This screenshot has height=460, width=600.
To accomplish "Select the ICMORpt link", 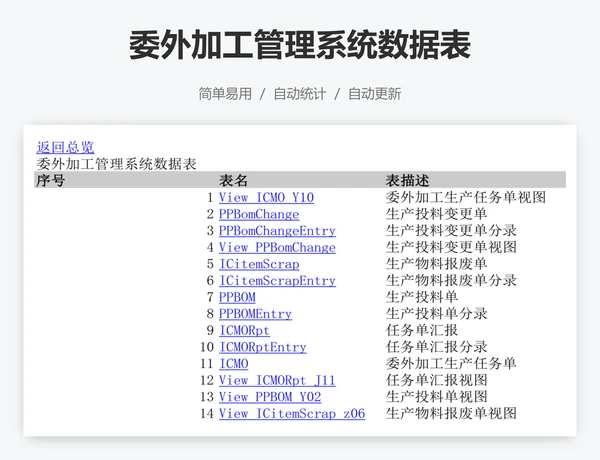I will pos(244,330).
